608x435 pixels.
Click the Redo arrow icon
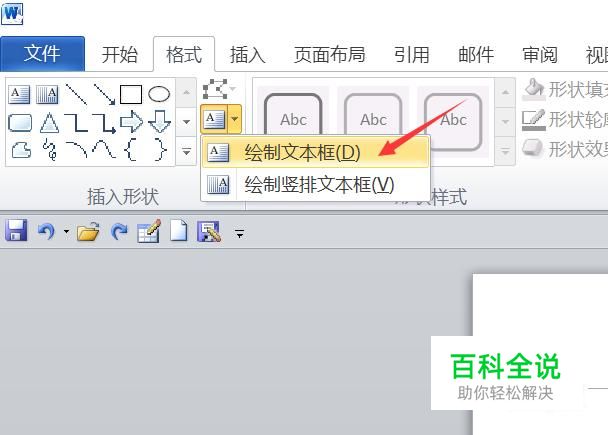tap(119, 232)
